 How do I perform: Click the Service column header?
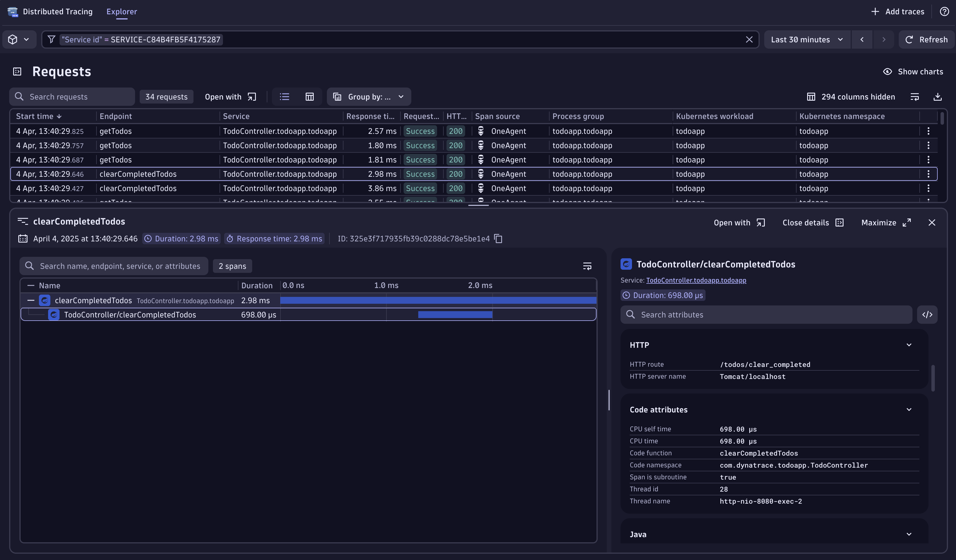pos(236,116)
